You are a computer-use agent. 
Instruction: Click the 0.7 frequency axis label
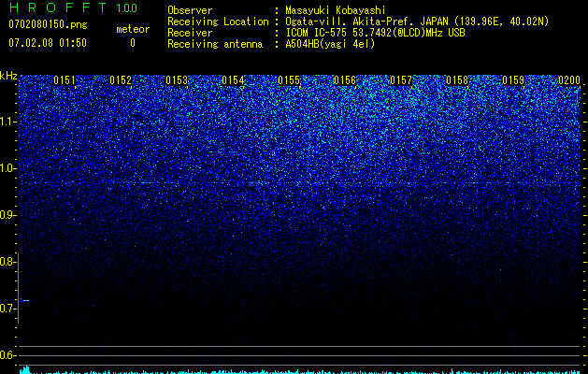pos(7,309)
